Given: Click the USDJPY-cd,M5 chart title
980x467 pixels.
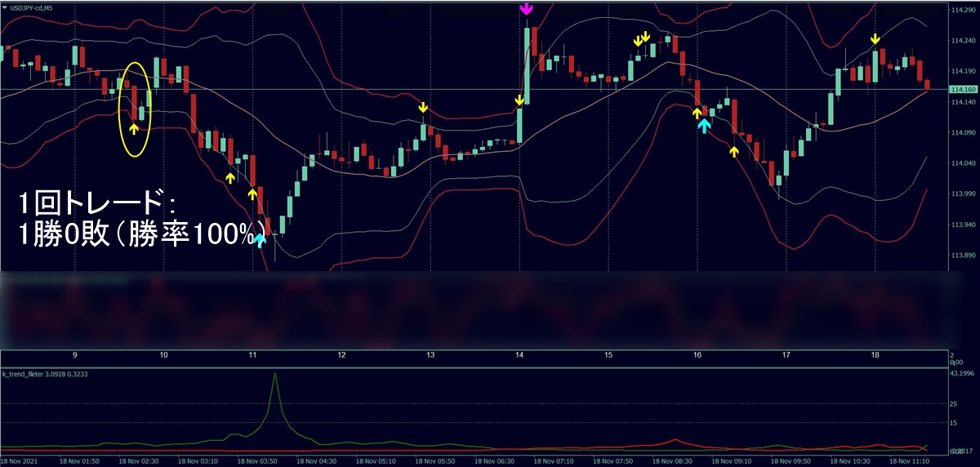Looking at the screenshot, I should (x=33, y=9).
